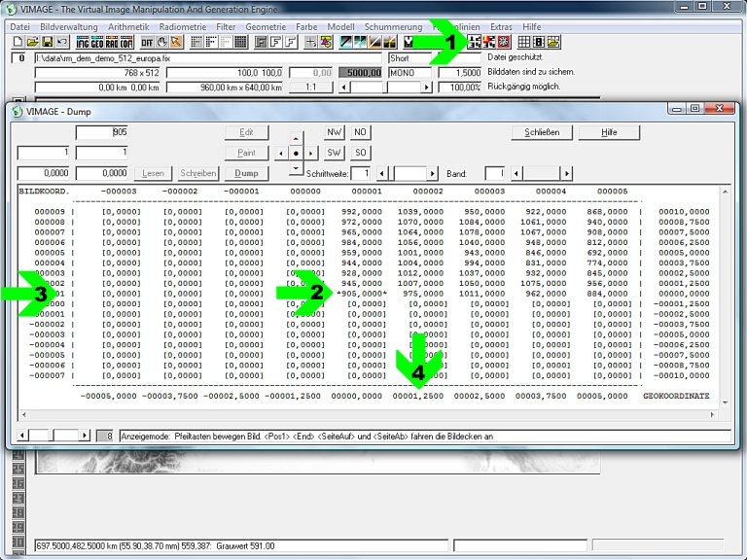Open the Bildverwaltung menu

pos(67,27)
